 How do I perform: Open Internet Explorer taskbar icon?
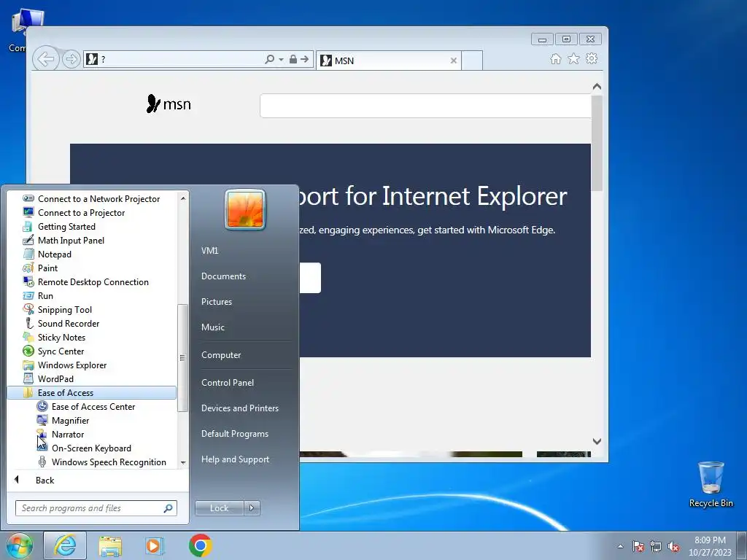[65, 545]
